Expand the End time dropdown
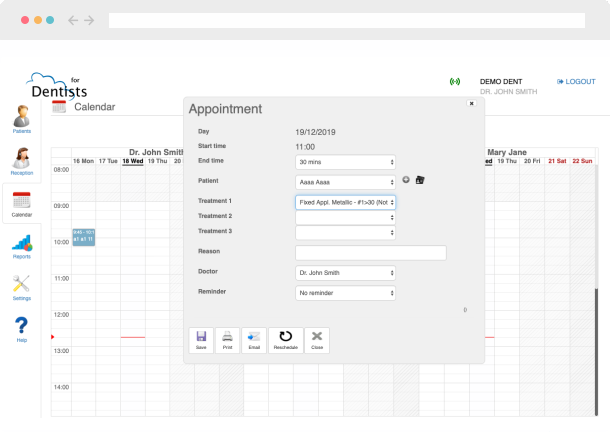Image resolution: width=610 pixels, height=432 pixels. point(345,161)
